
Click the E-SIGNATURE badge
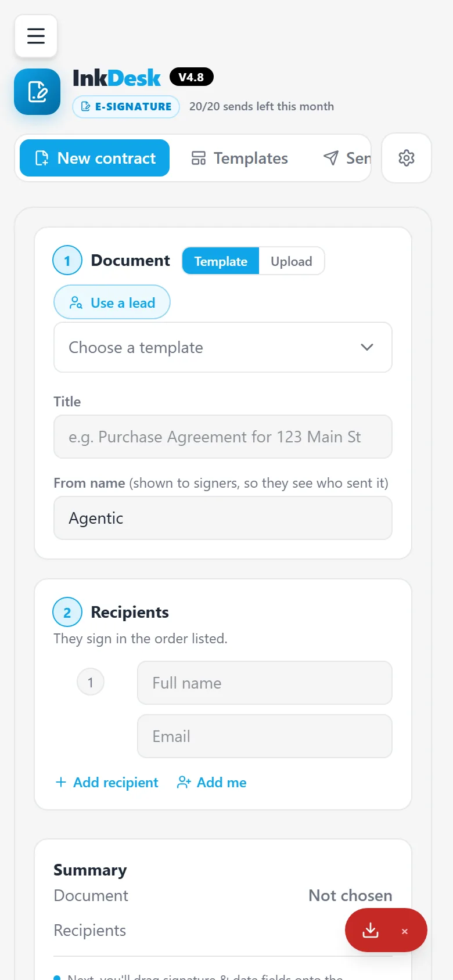coord(126,106)
